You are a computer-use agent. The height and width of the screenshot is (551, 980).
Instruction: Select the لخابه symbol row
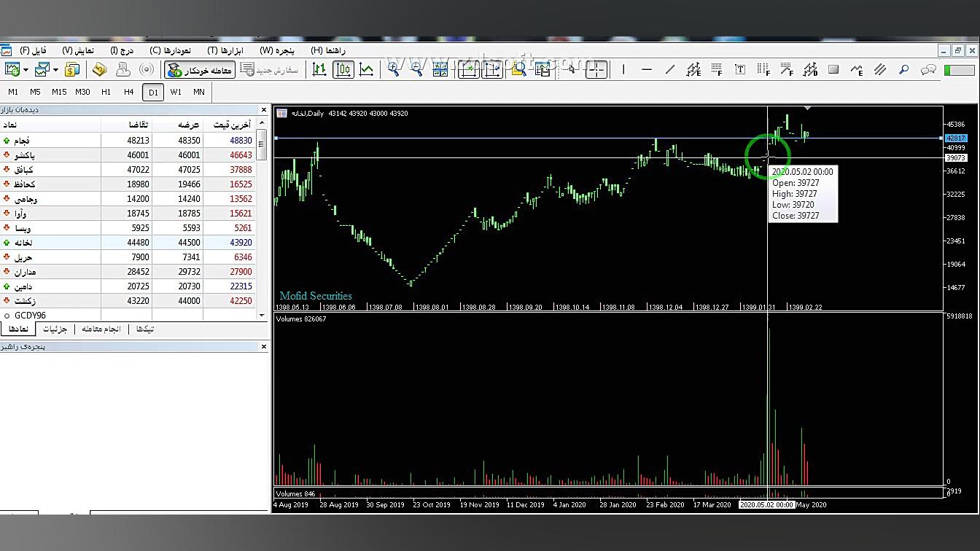(128, 242)
